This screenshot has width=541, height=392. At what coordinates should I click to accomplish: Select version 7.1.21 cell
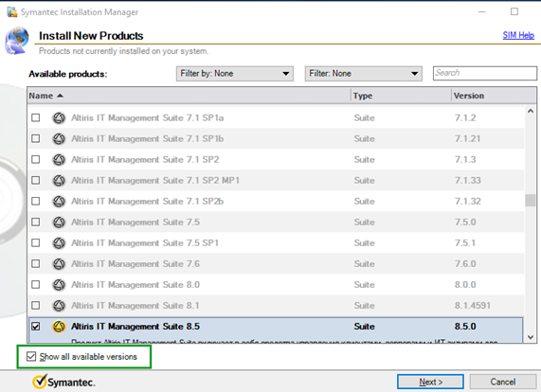click(467, 138)
